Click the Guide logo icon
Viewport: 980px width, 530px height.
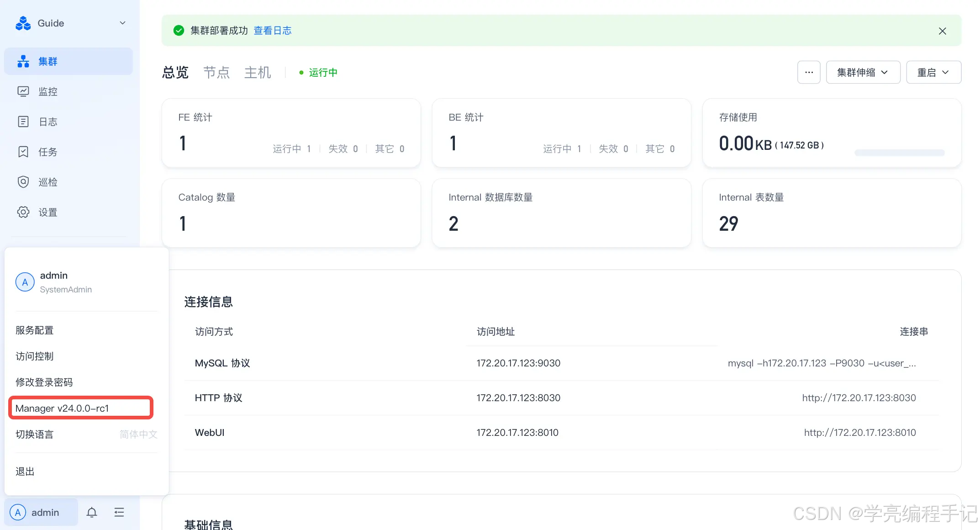coord(23,23)
